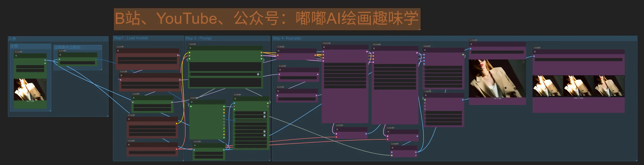Open the comparison image strip in 7.508秒 node
Viewport: 644px width, 165px height.
click(x=578, y=86)
